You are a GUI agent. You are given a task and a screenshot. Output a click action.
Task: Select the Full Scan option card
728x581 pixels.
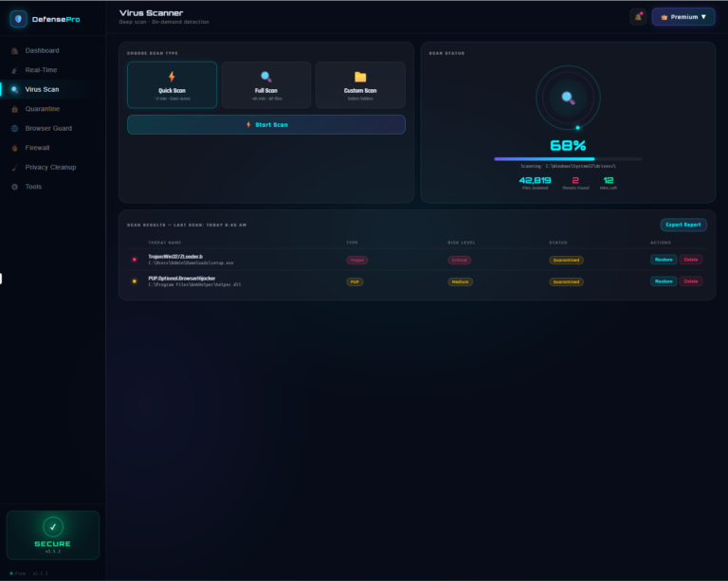click(266, 85)
